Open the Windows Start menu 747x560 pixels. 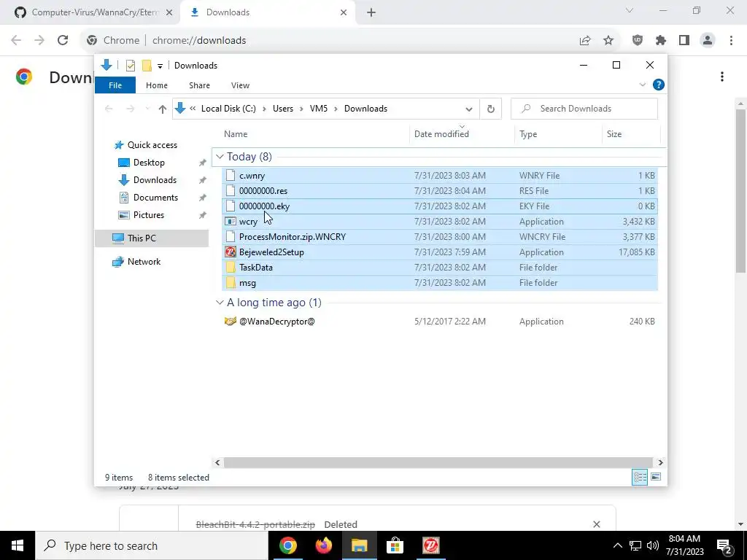coord(18,545)
